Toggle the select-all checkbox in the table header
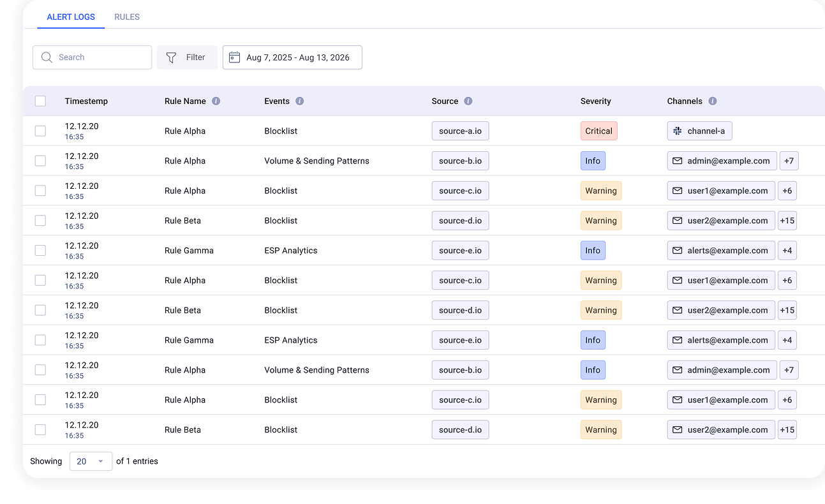 [x=40, y=101]
